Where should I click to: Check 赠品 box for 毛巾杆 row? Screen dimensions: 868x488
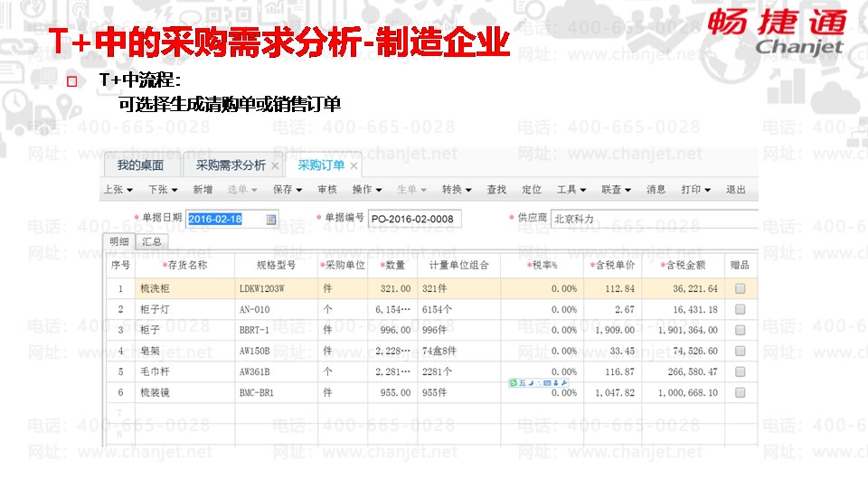[x=741, y=371]
